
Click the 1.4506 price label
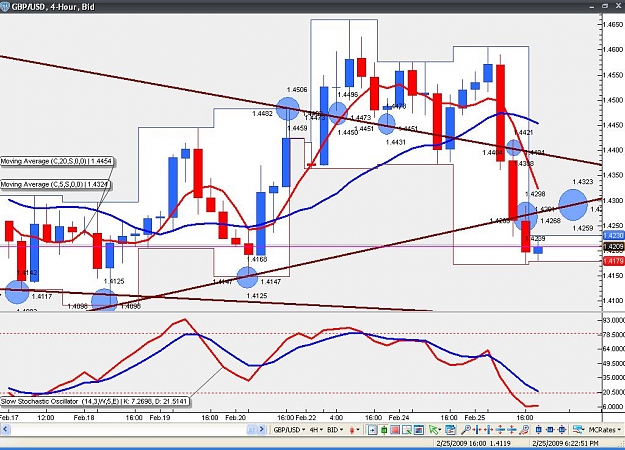click(297, 90)
